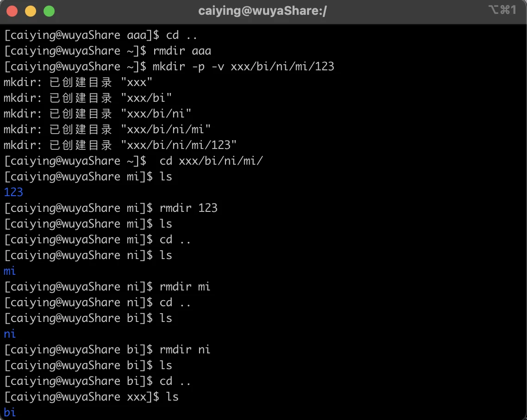This screenshot has width=527, height=420.
Task: Click the green fullscreen window button
Action: (49, 11)
